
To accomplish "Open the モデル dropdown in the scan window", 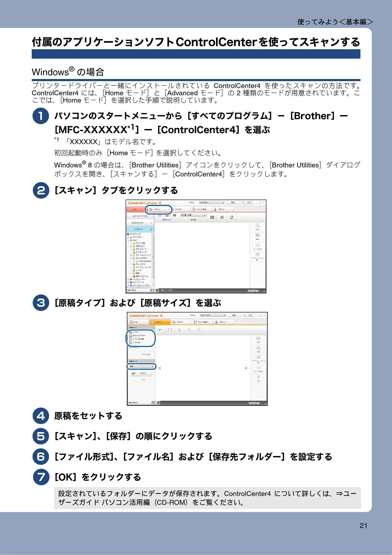I will coord(213,315).
